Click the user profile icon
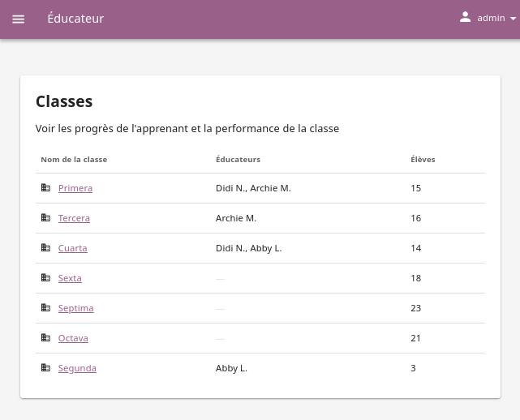Image resolution: width=520 pixels, height=420 pixels. [465, 17]
